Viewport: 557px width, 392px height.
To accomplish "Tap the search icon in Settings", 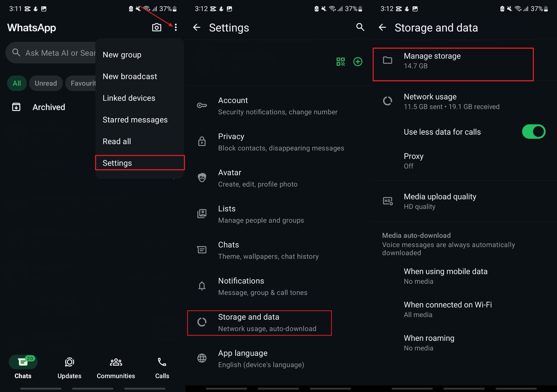I will point(360,27).
